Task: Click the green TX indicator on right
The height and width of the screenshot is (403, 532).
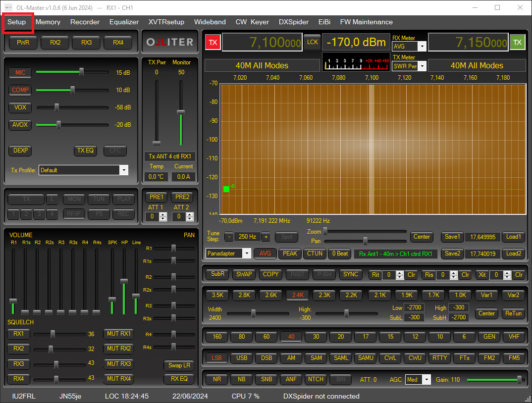Action: [517, 42]
